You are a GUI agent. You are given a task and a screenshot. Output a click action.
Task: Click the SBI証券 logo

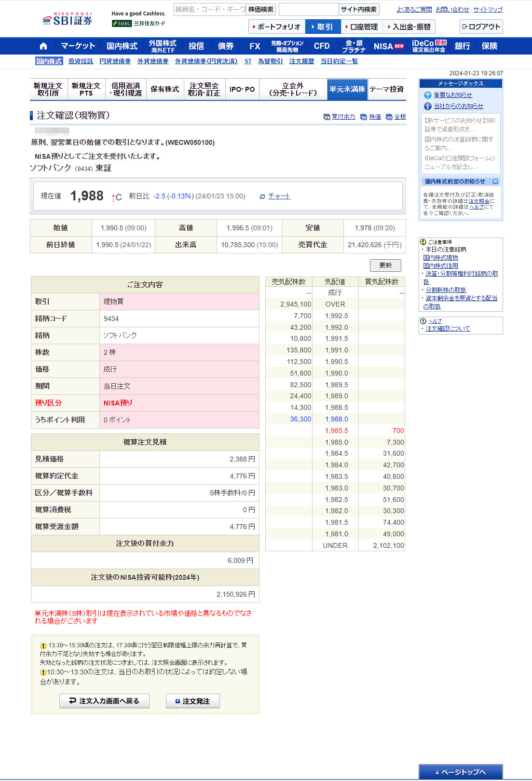point(68,20)
